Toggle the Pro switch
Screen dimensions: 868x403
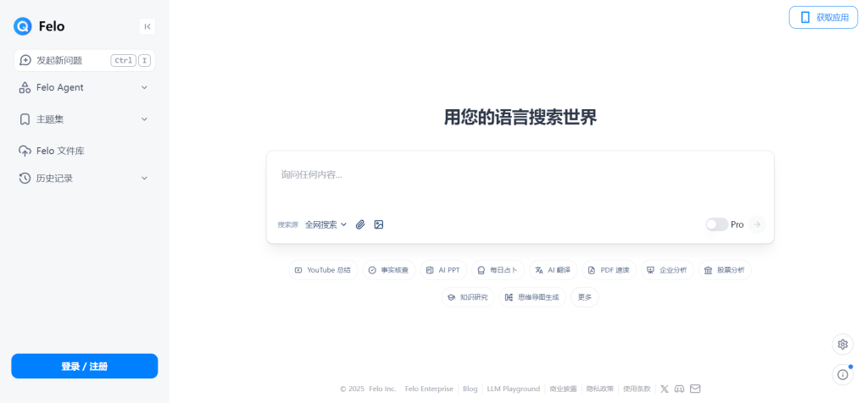pos(717,224)
